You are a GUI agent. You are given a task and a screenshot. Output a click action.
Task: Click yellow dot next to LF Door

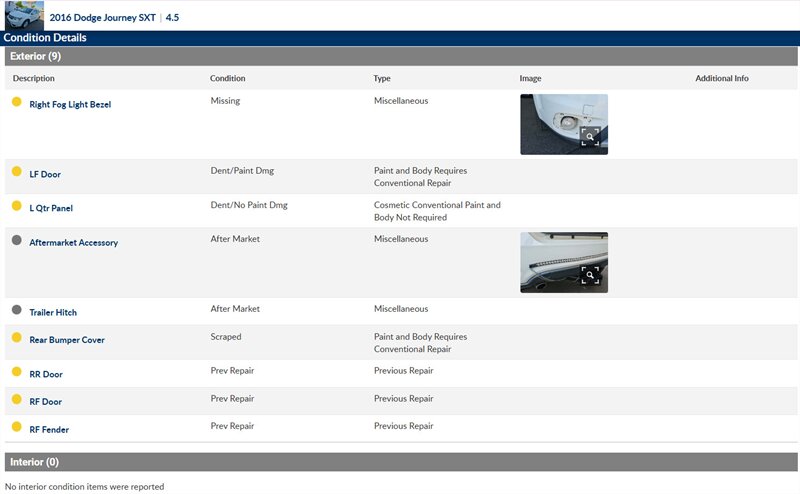click(x=16, y=172)
